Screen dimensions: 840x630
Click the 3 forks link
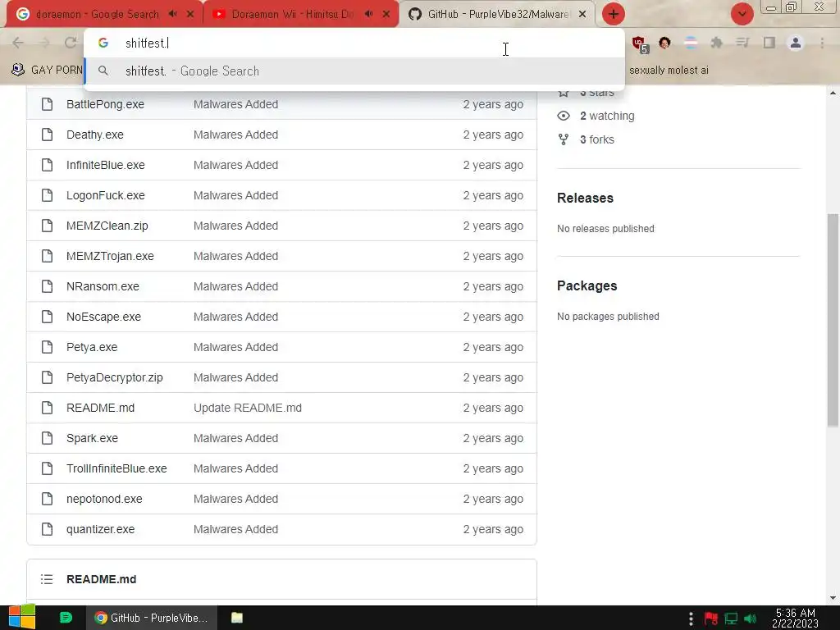pos(597,139)
